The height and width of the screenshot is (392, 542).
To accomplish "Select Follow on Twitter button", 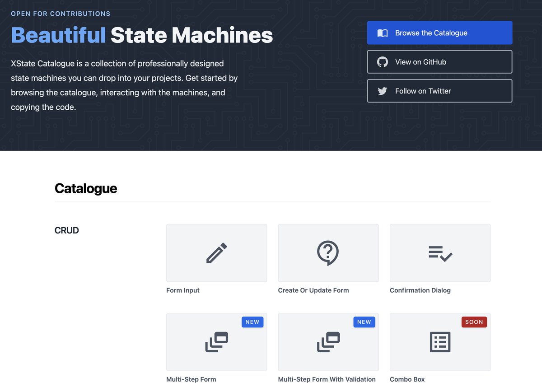I will pos(439,91).
